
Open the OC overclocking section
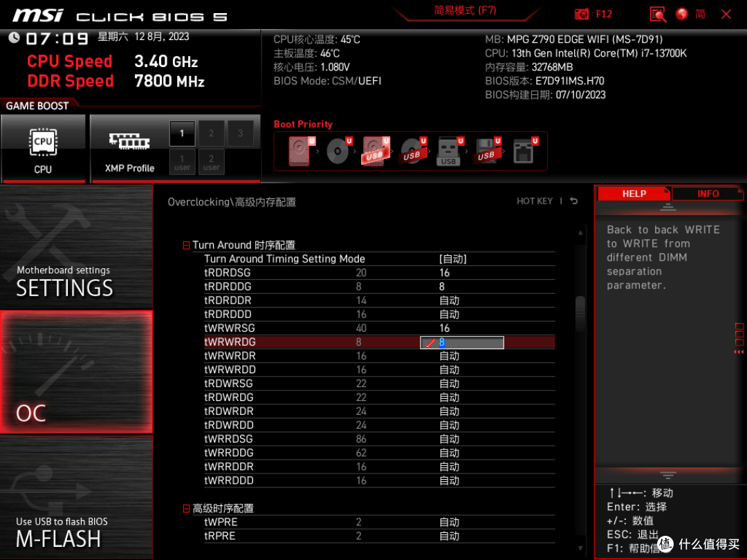76,372
